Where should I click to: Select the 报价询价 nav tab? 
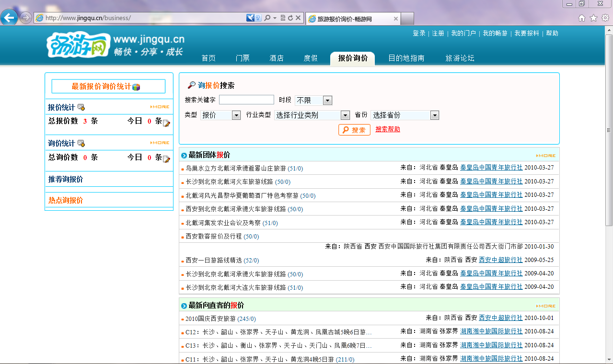(353, 58)
